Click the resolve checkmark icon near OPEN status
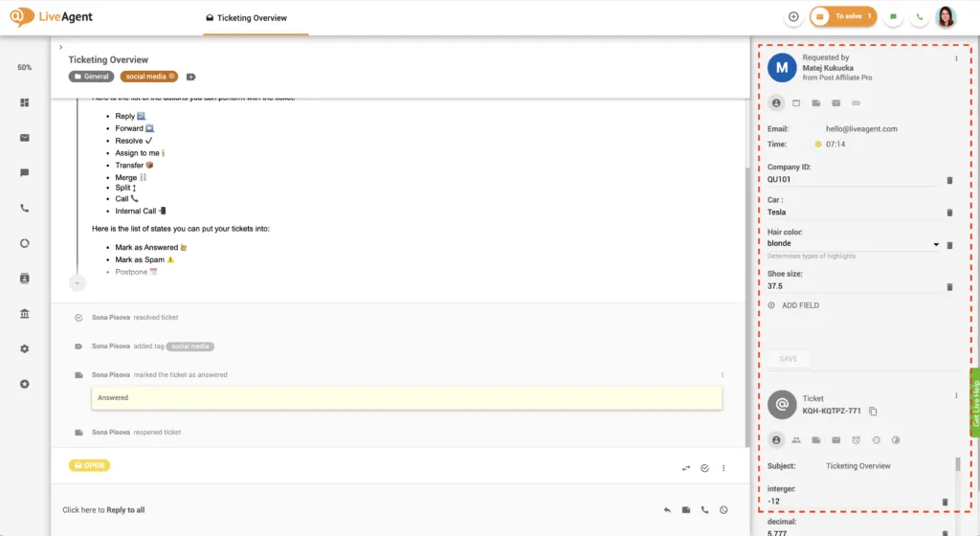Viewport: 980px width, 536px height. (704, 468)
